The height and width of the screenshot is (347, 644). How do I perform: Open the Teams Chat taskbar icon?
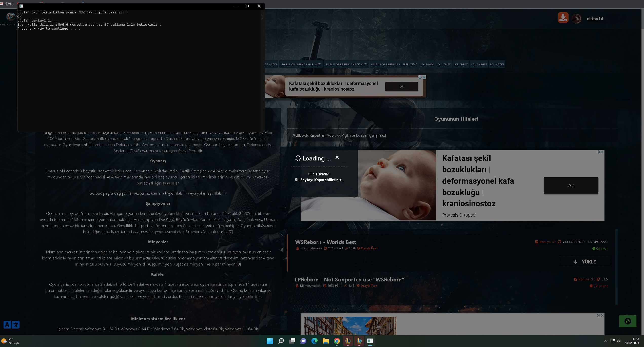click(x=303, y=341)
